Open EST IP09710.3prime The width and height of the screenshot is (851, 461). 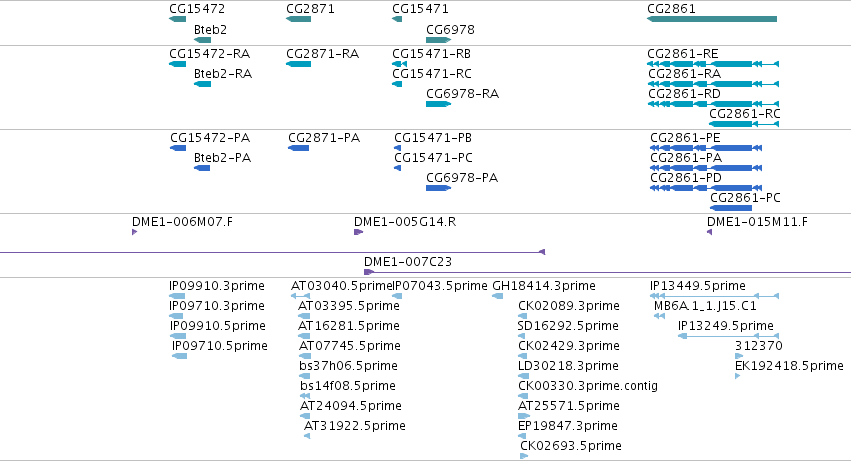point(217,306)
